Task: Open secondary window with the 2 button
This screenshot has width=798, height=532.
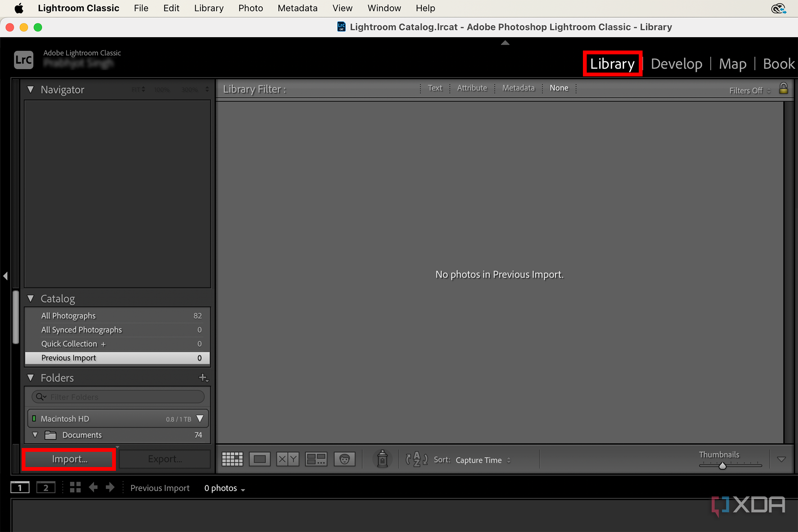Action: click(x=46, y=487)
